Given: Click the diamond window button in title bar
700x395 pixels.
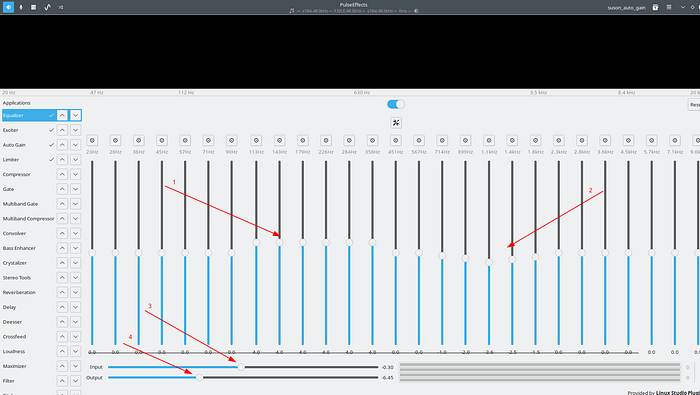Looking at the screenshot, I should coord(692,7).
